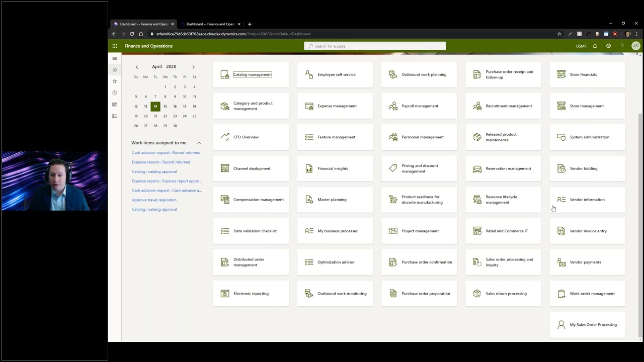This screenshot has width=644, height=362.
Task: Open Work order management tile
Action: pyautogui.click(x=588, y=294)
